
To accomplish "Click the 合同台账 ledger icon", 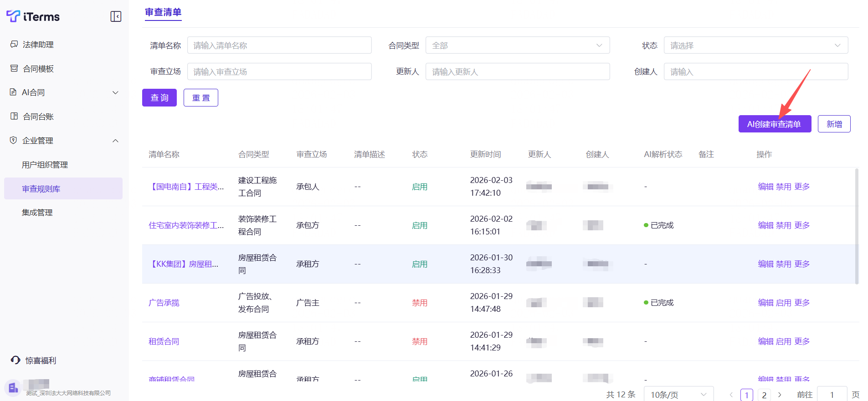I will pos(14,116).
